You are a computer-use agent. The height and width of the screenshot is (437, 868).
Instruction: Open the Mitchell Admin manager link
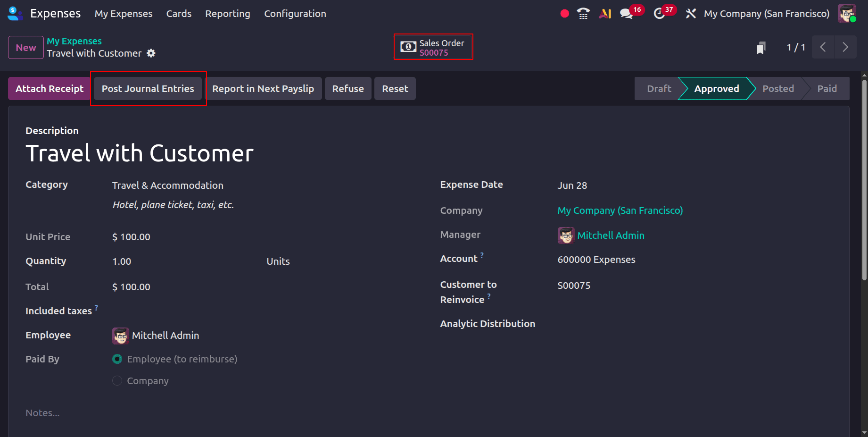(x=611, y=235)
